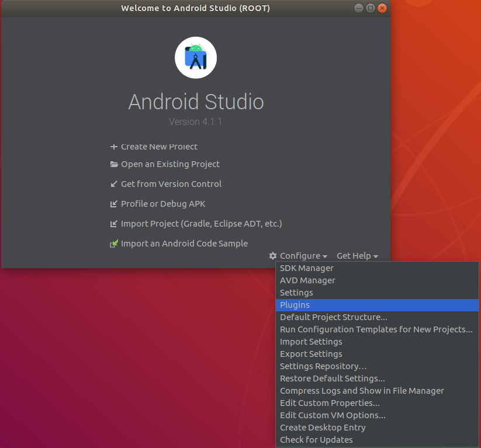Image resolution: width=481 pixels, height=448 pixels.
Task: Click the Configure gear icon
Action: tap(273, 256)
